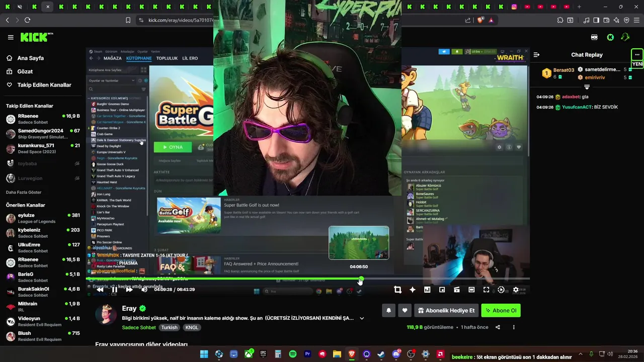Expand the gift leaderboard in chat
The image size is (644, 362).
click(587, 87)
